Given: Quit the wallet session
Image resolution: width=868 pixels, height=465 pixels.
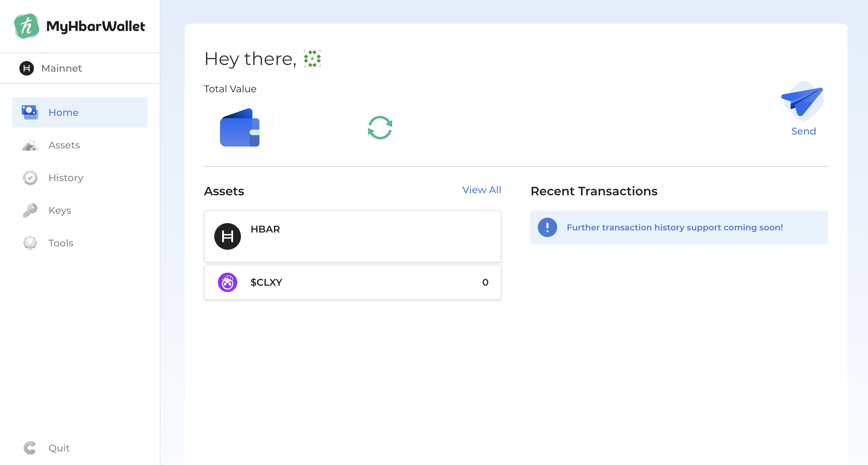Looking at the screenshot, I should pyautogui.click(x=59, y=448).
